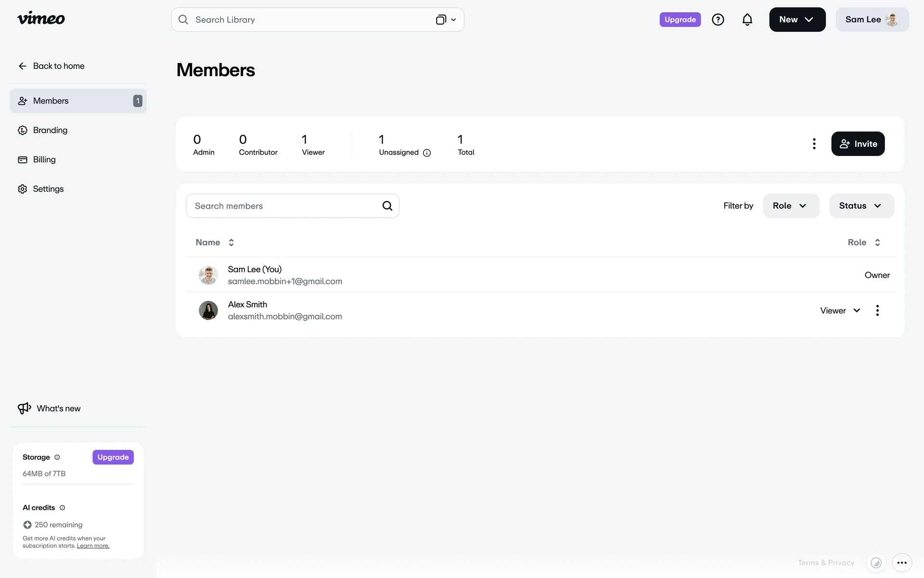Expand the Status filter dropdown
924x578 pixels.
pyautogui.click(x=861, y=206)
